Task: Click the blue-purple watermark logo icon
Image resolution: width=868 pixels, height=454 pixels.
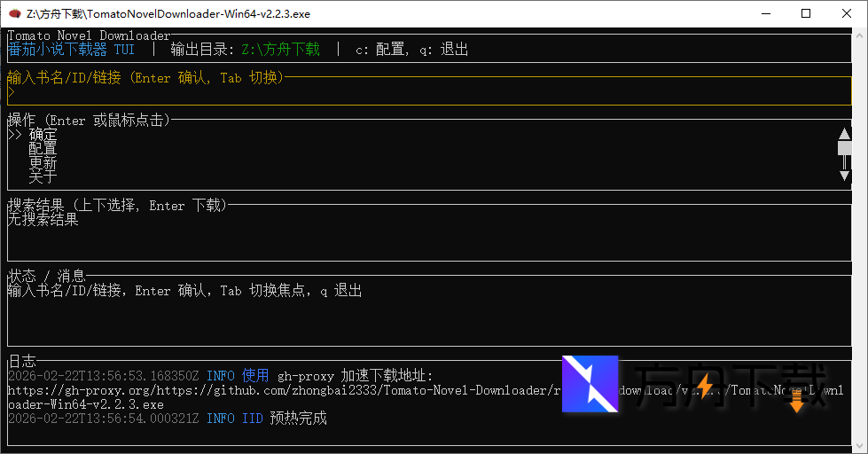Action: pos(590,383)
